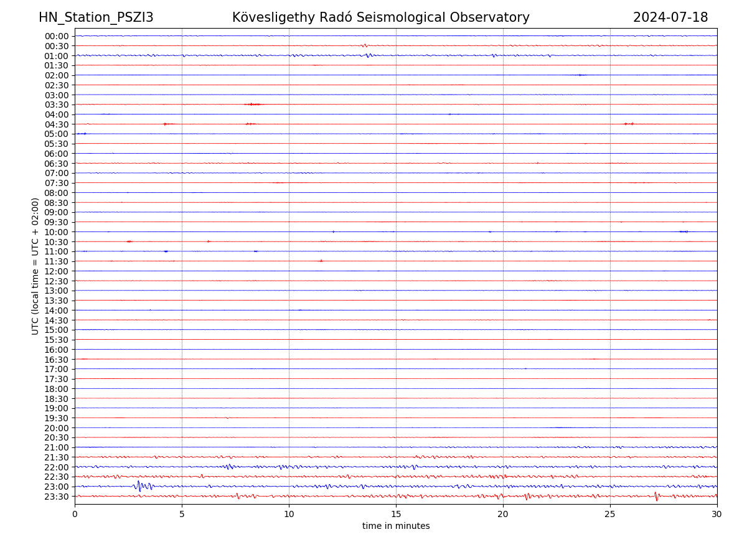Select the 04:30 row time label
Screen dimensions: 747x560
click(x=57, y=124)
